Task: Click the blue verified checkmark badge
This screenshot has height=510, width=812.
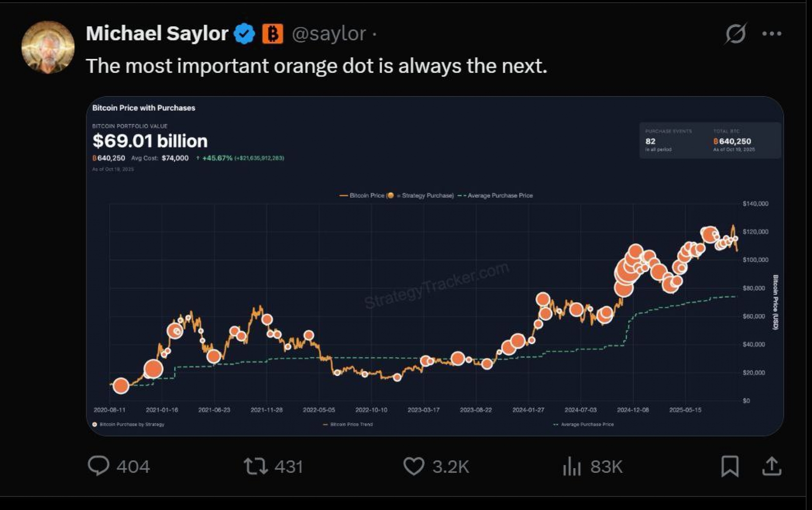Action: coord(244,33)
